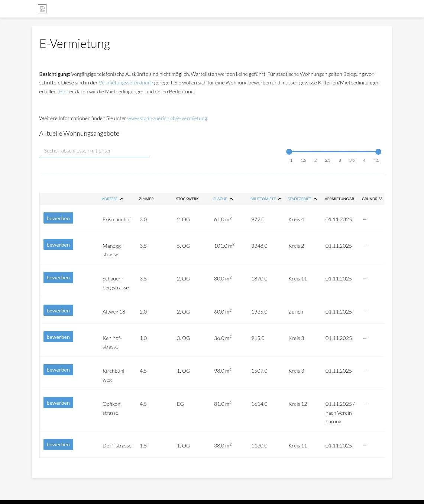Viewport: 424px width, 504px height.
Task: Apply for the Erismannhof apartment
Action: [x=58, y=218]
